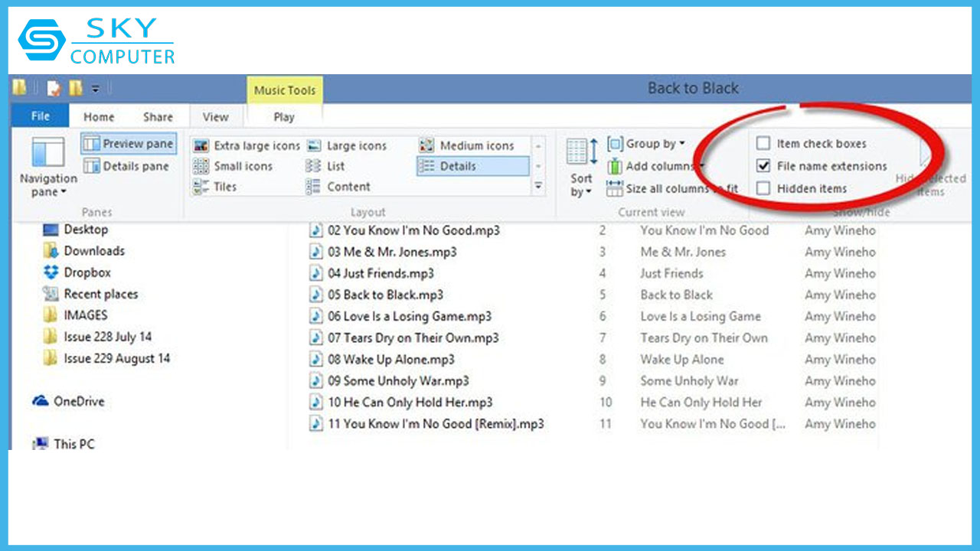Toggle the Preview pane button
The height and width of the screenshot is (551, 980).
[129, 144]
